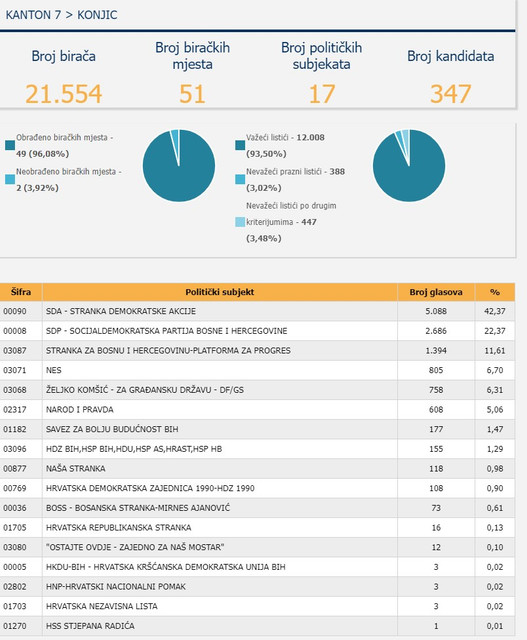This screenshot has height=640, width=527.
Task: Select the SDA - STRANKA DEMOKRATSKE AKCIJE row
Action: pyautogui.click(x=257, y=311)
